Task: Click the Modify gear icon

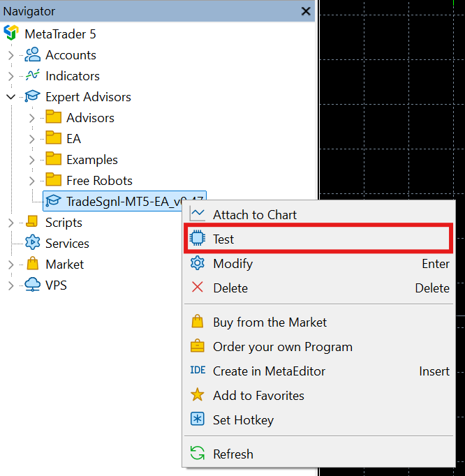Action: [198, 263]
